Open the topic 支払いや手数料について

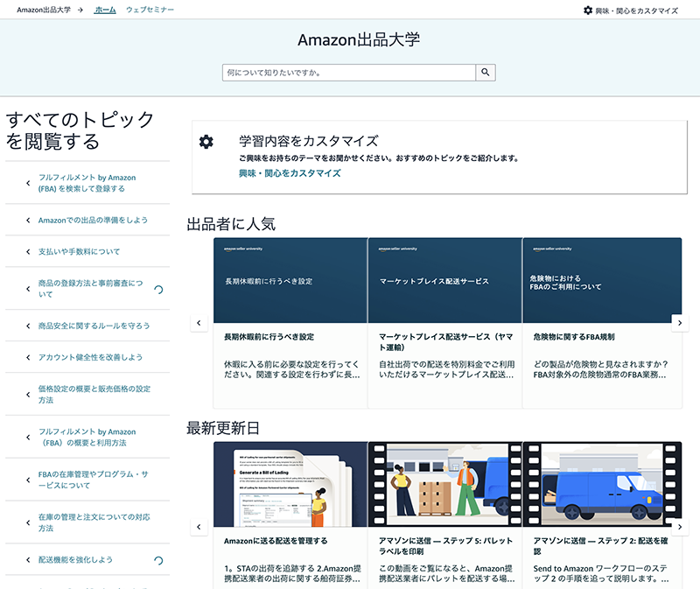click(x=79, y=252)
